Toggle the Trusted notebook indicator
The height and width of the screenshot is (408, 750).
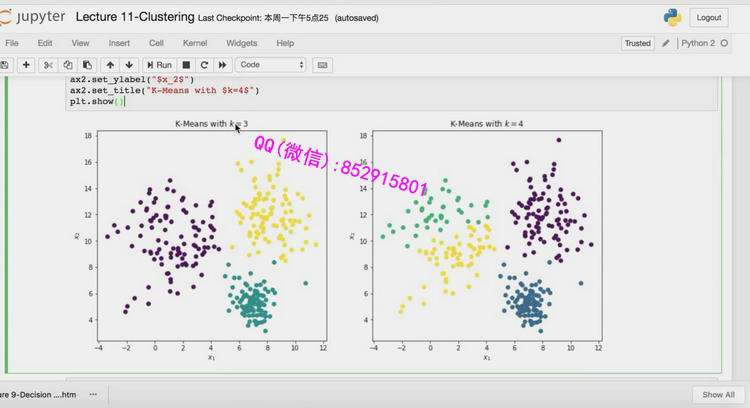click(x=637, y=44)
